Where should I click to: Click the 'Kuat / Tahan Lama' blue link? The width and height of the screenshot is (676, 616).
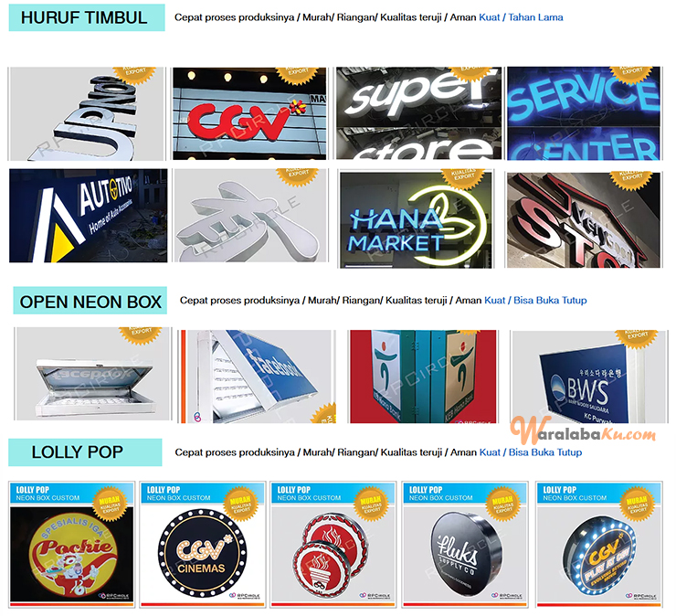[521, 17]
